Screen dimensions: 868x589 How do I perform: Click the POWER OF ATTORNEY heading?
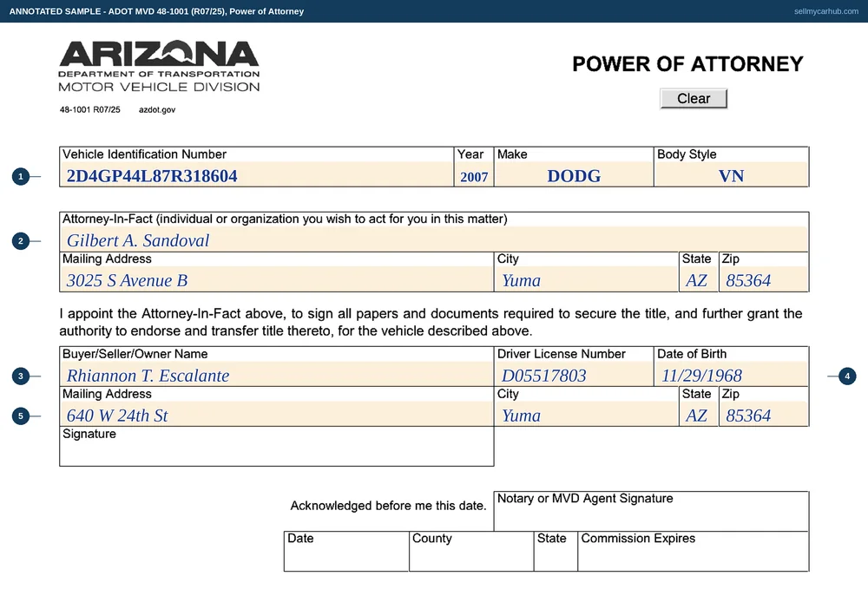pos(687,64)
